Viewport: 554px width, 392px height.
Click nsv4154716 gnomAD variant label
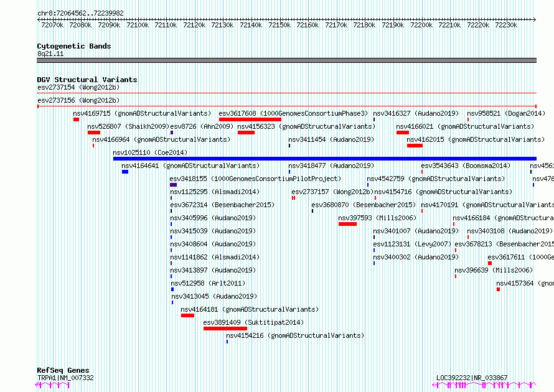[443, 192]
